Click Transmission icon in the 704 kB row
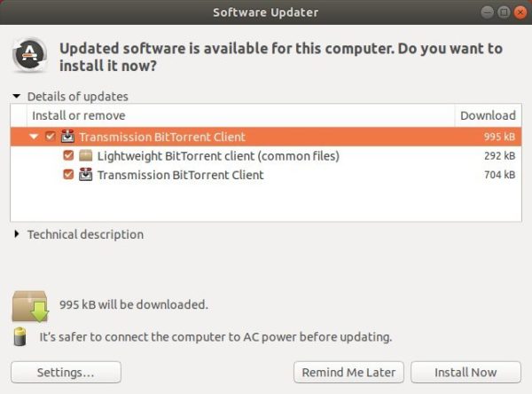Image resolution: width=532 pixels, height=394 pixels. pos(85,175)
